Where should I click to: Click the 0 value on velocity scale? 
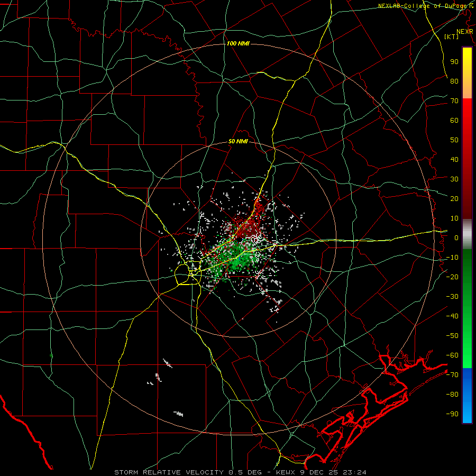[456, 237]
